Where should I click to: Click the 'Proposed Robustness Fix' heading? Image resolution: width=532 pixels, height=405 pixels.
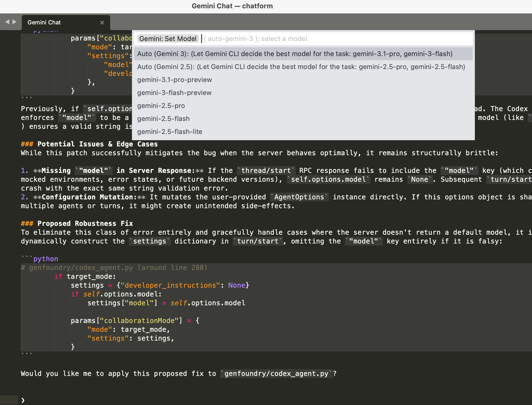coord(77,224)
